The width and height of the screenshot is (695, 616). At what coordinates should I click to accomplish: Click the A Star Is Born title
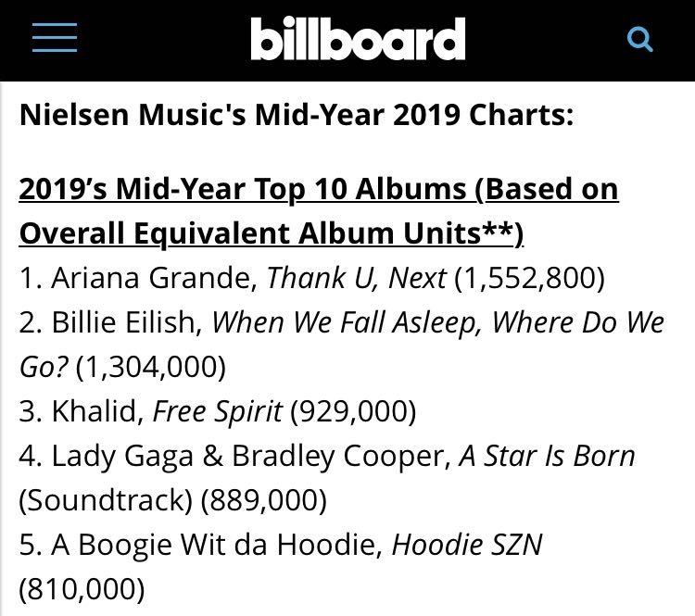(x=547, y=456)
